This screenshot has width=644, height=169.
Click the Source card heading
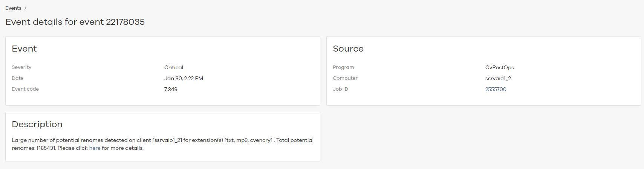(348, 49)
